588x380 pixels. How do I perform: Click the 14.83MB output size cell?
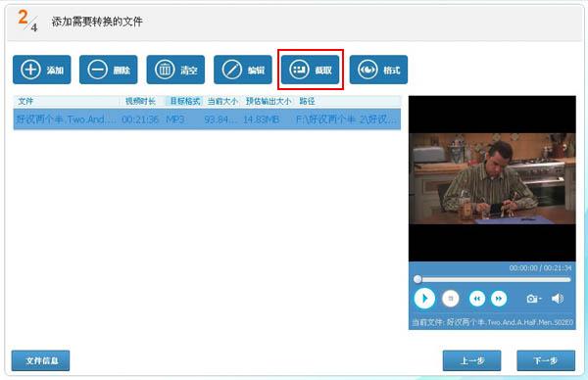click(261, 119)
